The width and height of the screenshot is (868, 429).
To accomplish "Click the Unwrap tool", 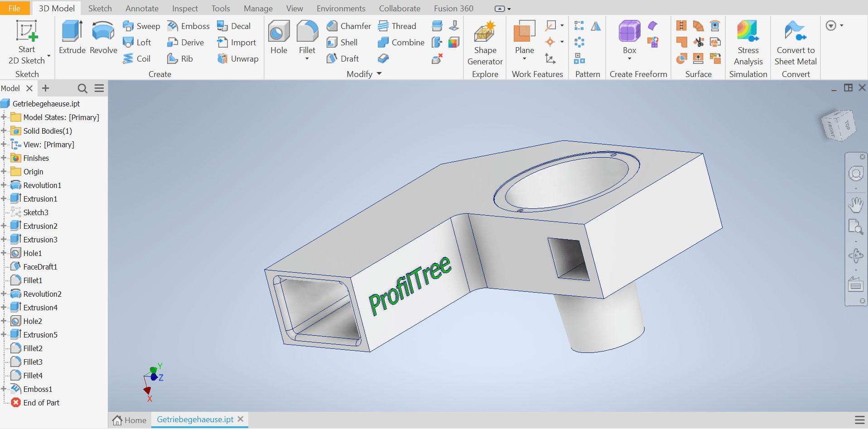I will 237,59.
